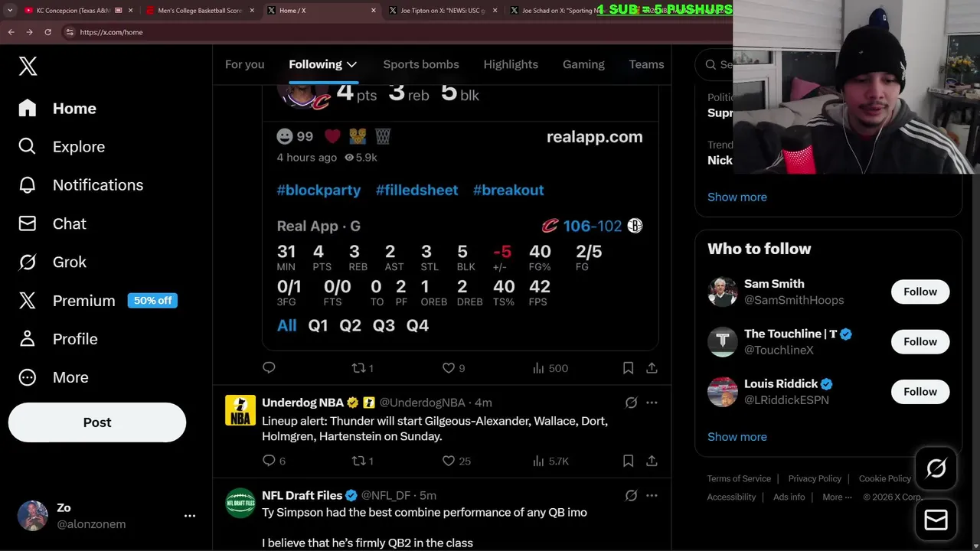Open floating messages envelope button
Screen dimensions: 980x551
936,520
